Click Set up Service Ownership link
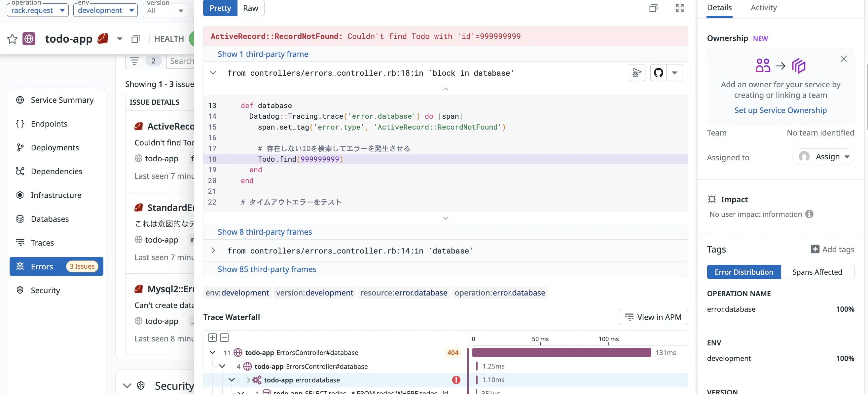Screen dimensions: 868x394 coord(780,110)
